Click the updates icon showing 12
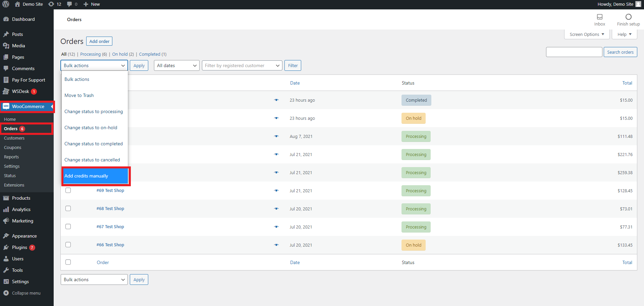 coord(51,4)
